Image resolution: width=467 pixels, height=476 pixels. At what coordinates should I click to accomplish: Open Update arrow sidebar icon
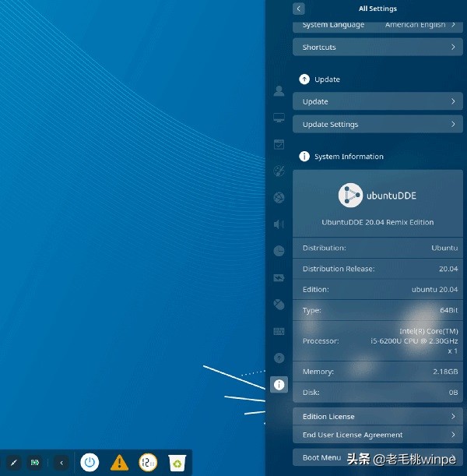pyautogui.click(x=279, y=358)
